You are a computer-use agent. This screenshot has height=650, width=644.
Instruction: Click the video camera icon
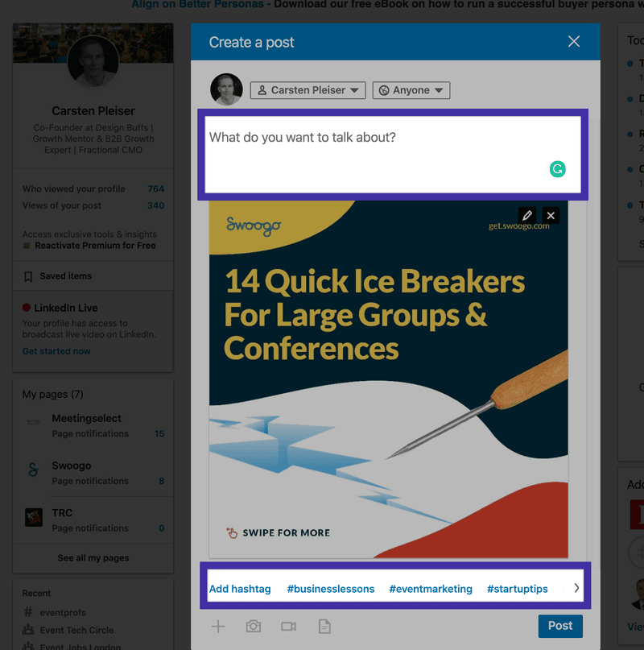(x=288, y=627)
